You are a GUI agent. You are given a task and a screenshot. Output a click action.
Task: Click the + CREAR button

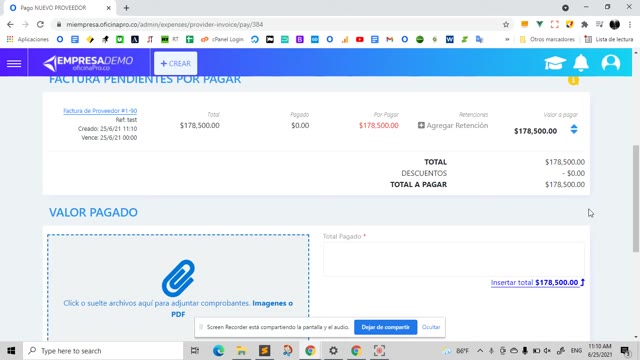[176, 63]
